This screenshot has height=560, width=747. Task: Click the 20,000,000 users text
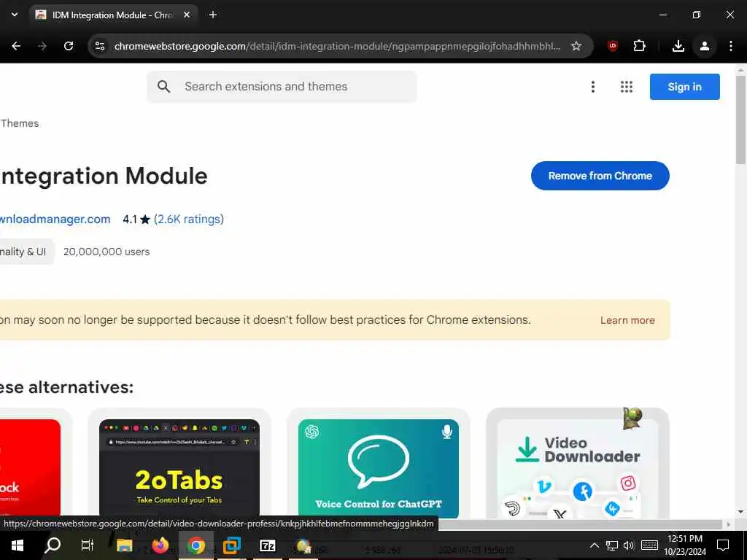click(107, 252)
